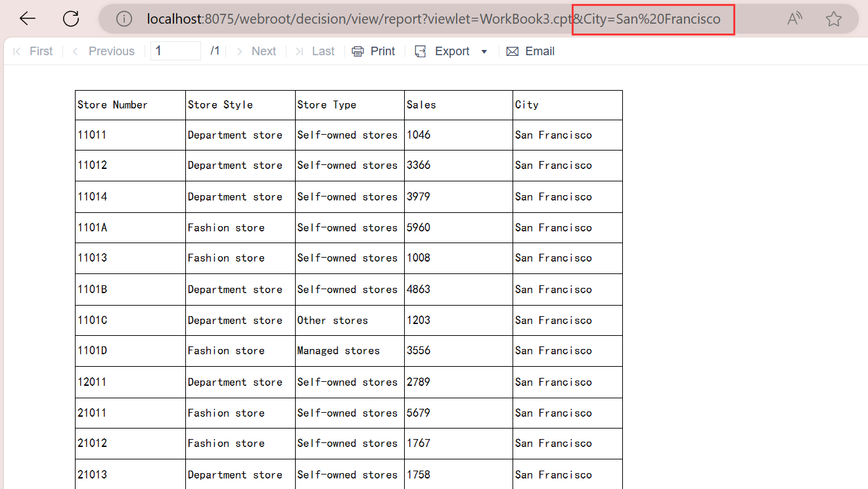
Task: Advance to next page with Next arrow
Action: click(x=239, y=51)
